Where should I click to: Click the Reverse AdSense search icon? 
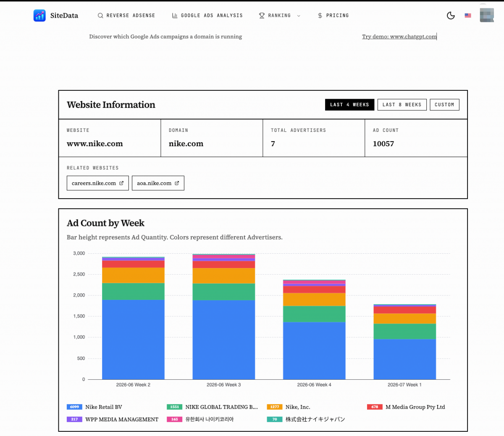click(100, 16)
